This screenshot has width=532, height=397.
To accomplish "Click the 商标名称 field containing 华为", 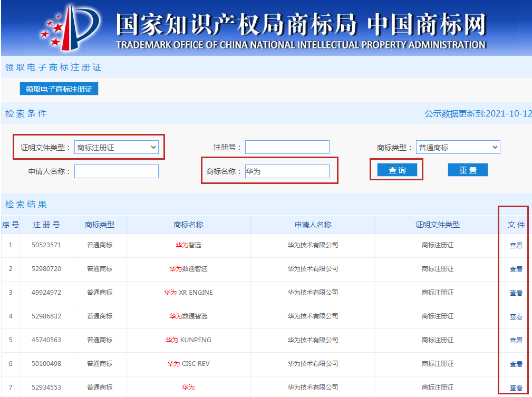I will pos(287,171).
